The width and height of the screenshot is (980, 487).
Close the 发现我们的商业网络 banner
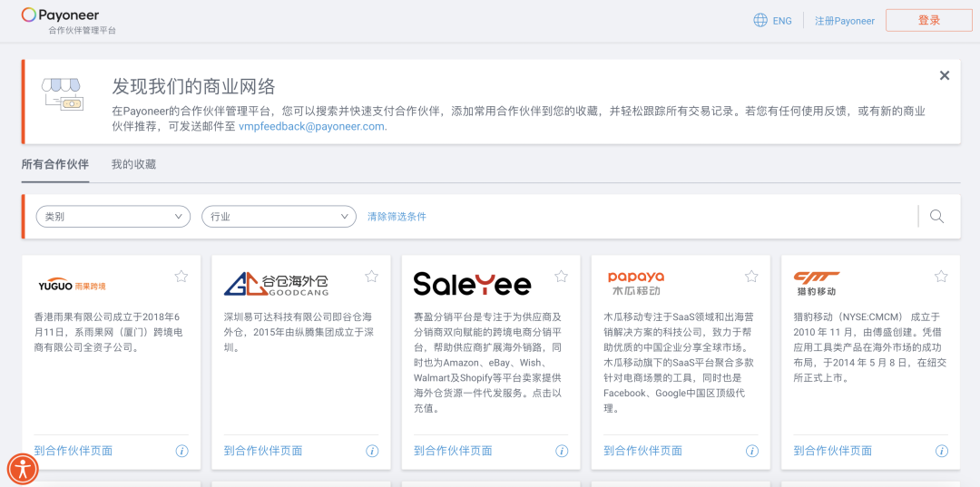coord(945,75)
